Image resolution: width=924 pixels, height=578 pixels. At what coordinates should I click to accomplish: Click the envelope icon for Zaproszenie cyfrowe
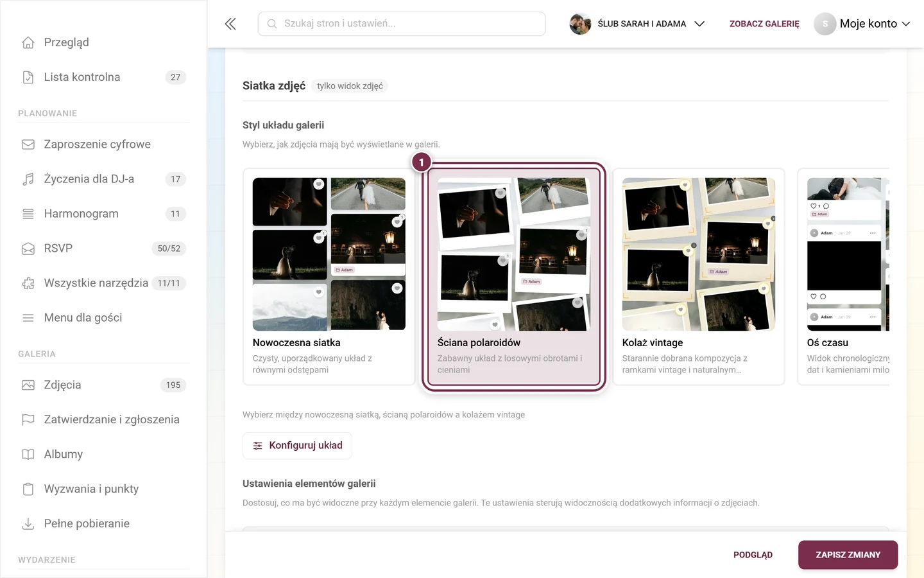coord(28,144)
